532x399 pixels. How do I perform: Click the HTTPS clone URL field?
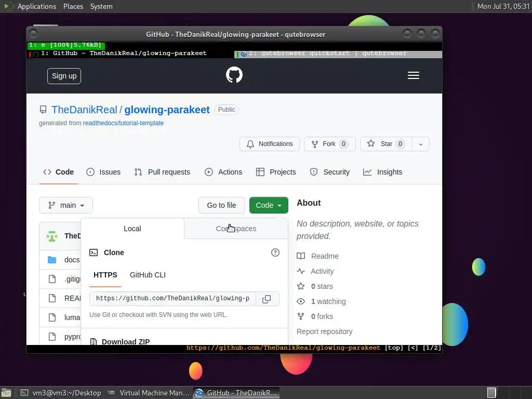(172, 299)
